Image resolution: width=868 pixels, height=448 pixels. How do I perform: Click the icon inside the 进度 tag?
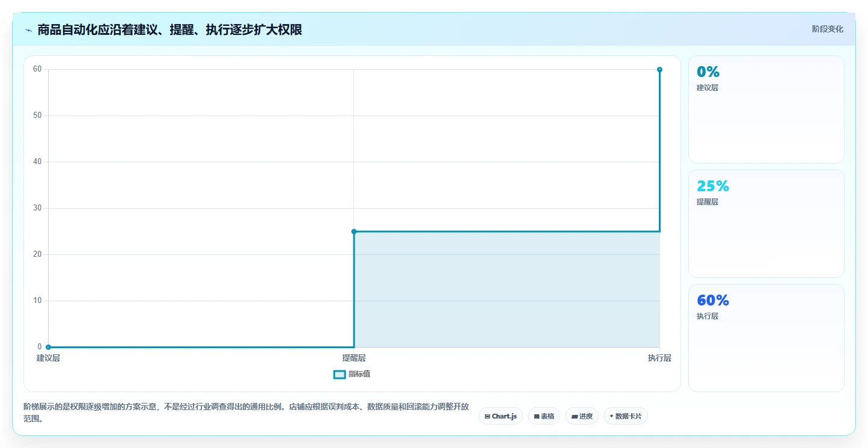tap(575, 417)
